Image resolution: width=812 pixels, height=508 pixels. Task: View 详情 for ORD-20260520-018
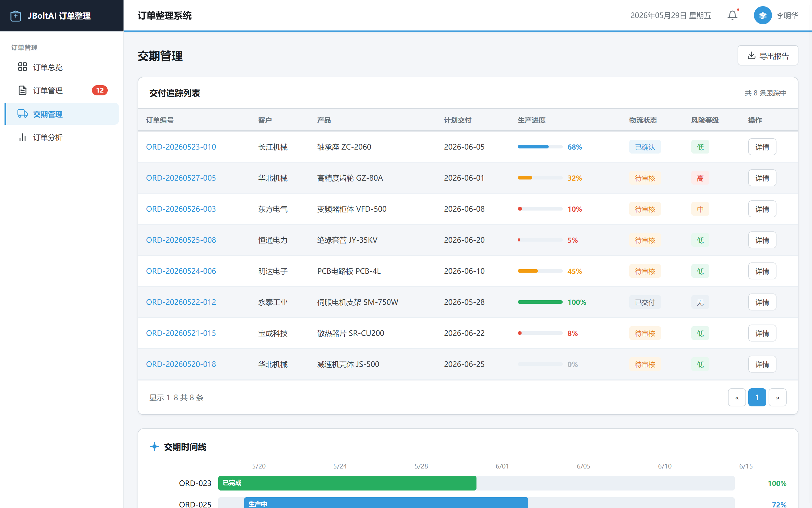pos(762,364)
